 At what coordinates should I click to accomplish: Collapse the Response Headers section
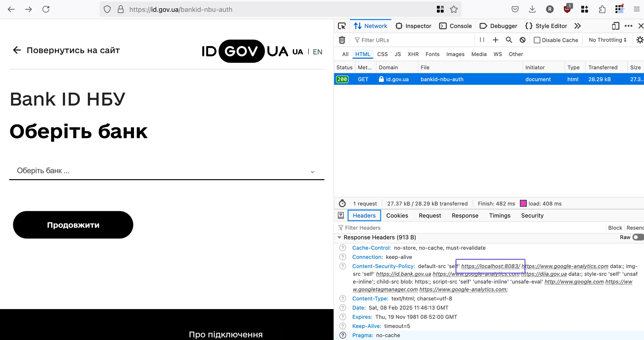339,238
